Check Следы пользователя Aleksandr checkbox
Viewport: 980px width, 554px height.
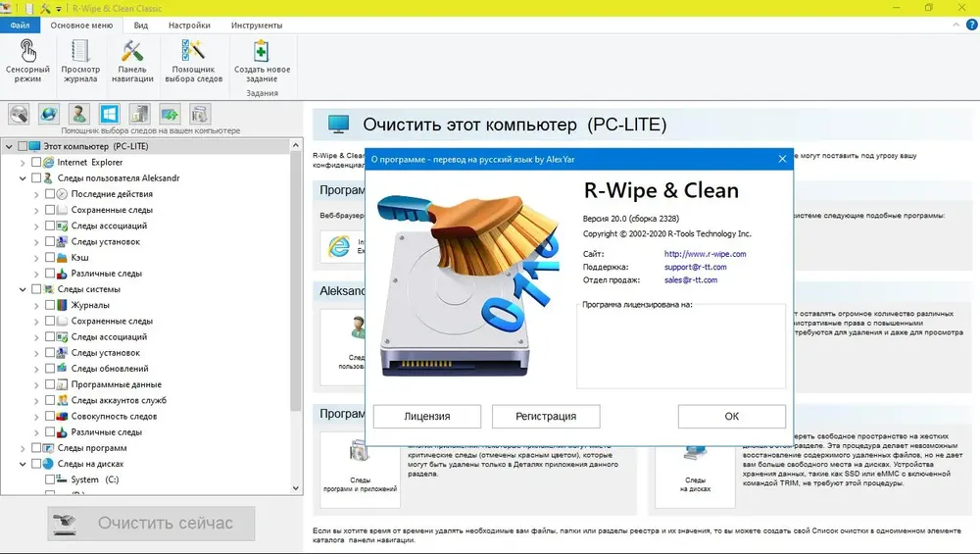(x=36, y=178)
